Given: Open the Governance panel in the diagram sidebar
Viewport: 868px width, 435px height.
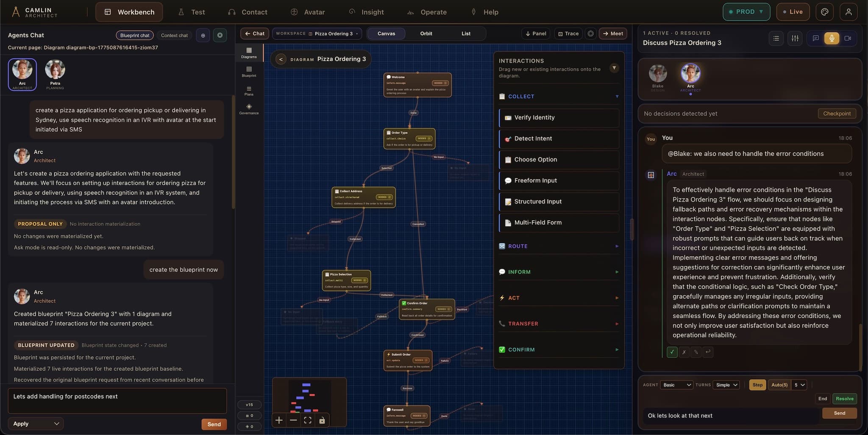Looking at the screenshot, I should pos(249,110).
